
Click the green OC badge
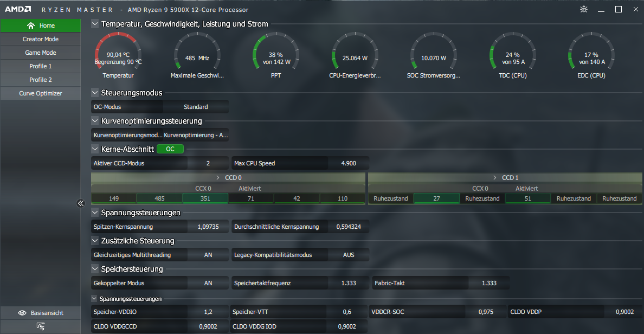pyautogui.click(x=170, y=149)
